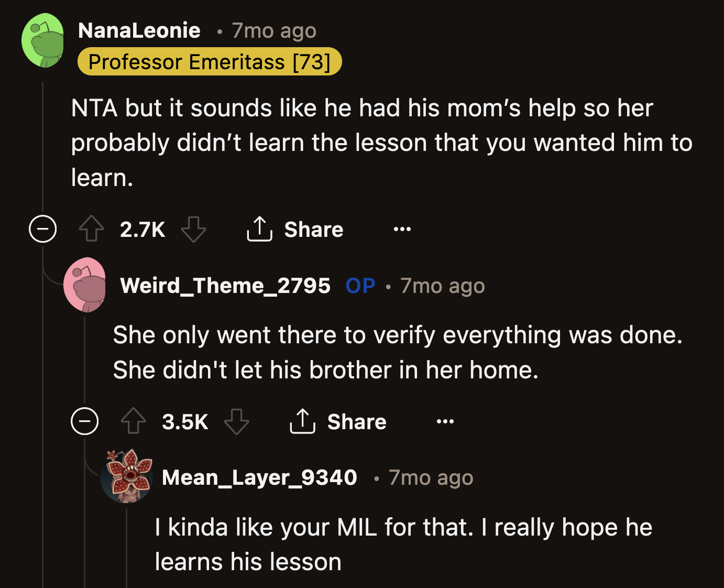Click the 7mo ago timestamp on Mean_Layer_9340's comment
The image size is (724, 588).
pyautogui.click(x=430, y=477)
